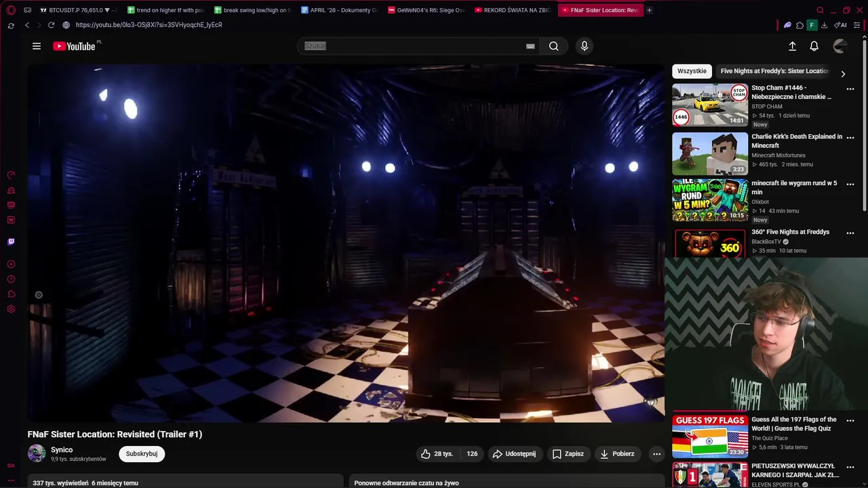This screenshot has width=868, height=488.
Task: Click the browser address bar URL
Action: 149,25
